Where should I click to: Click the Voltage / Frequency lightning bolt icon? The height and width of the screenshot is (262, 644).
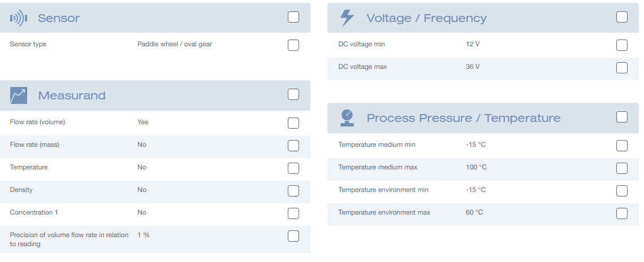pyautogui.click(x=347, y=18)
